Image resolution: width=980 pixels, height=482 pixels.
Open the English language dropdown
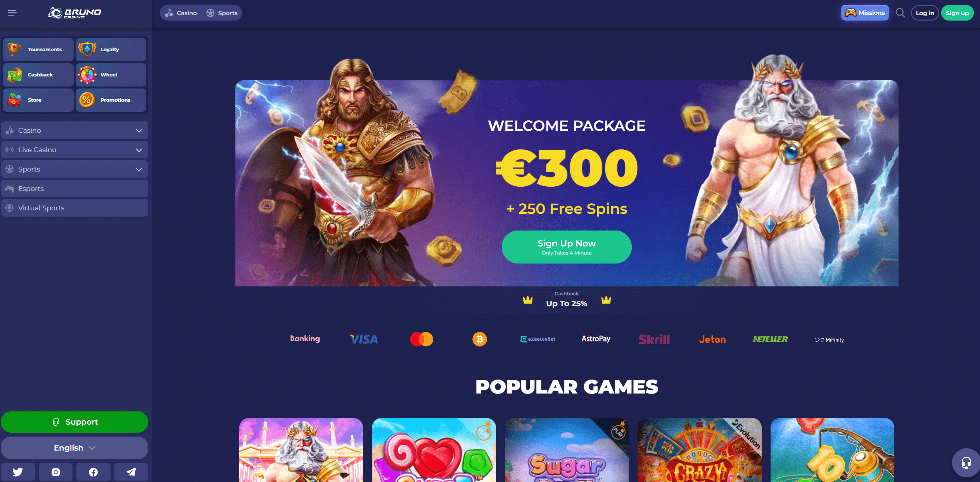pyautogui.click(x=74, y=448)
